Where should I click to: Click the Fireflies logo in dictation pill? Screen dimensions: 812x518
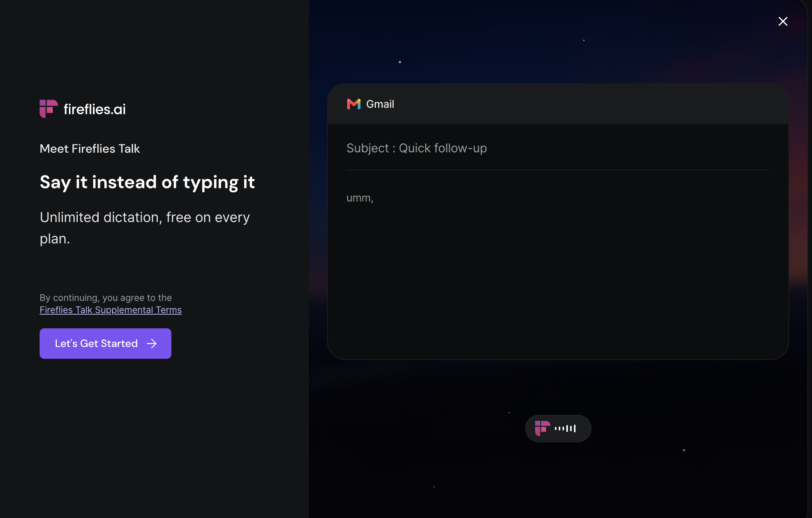[542, 428]
